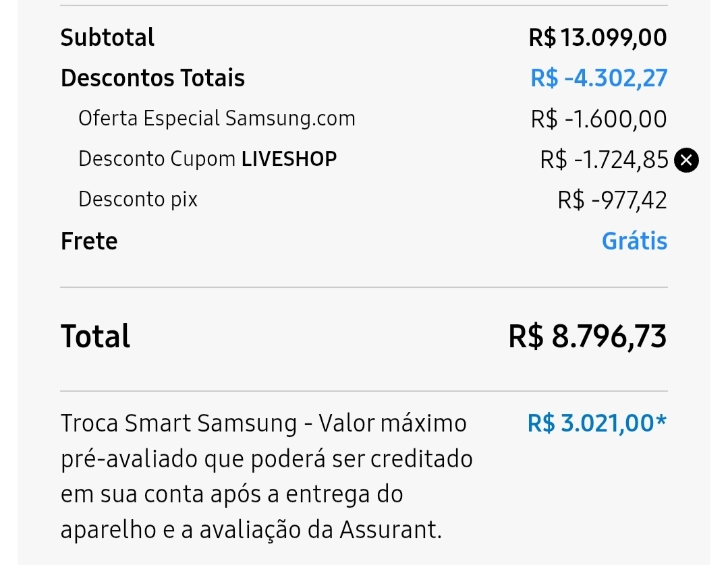728x565 pixels.
Task: Click the Total label
Action: 95,336
